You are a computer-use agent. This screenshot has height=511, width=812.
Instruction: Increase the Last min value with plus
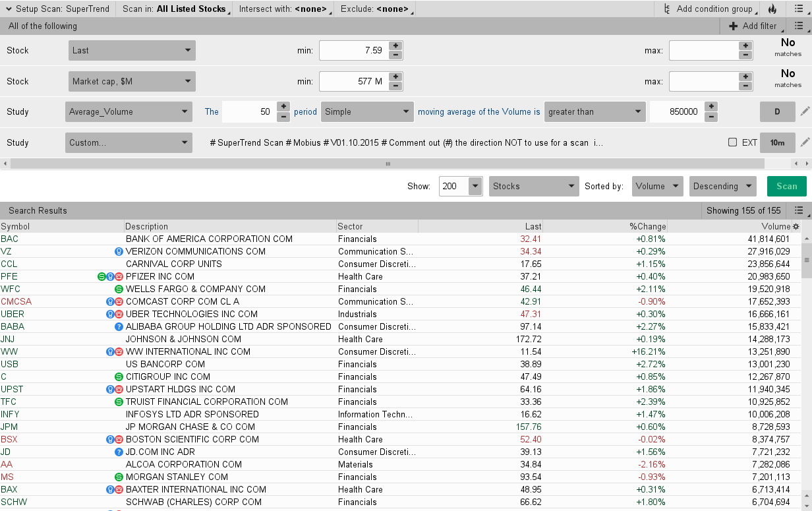coord(395,45)
